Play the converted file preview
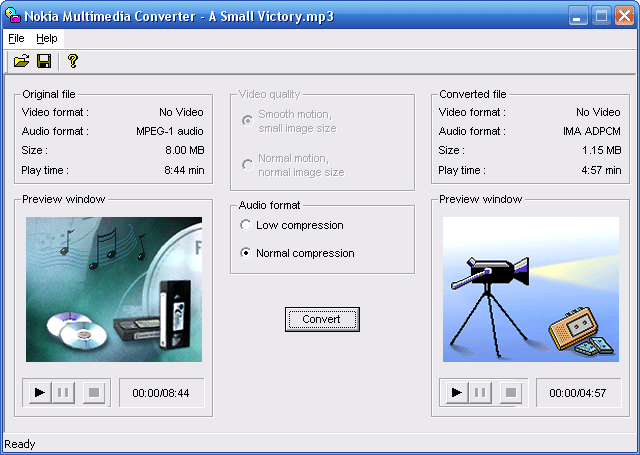This screenshot has width=640, height=455. coord(456,393)
